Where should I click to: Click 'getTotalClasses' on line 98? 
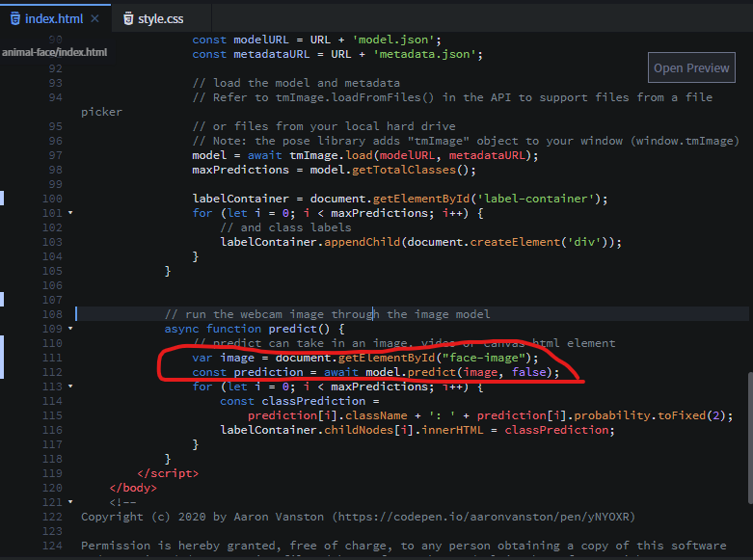tap(404, 170)
